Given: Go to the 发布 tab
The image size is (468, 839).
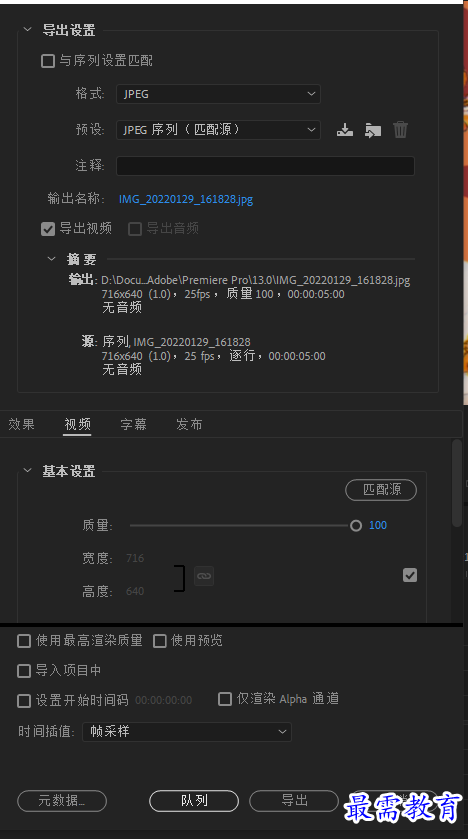Looking at the screenshot, I should (x=189, y=425).
